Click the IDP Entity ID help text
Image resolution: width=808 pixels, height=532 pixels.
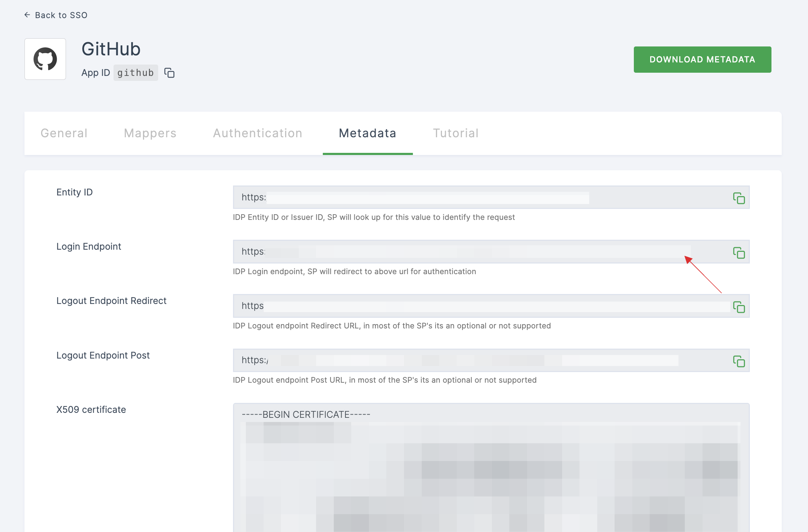pos(374,217)
